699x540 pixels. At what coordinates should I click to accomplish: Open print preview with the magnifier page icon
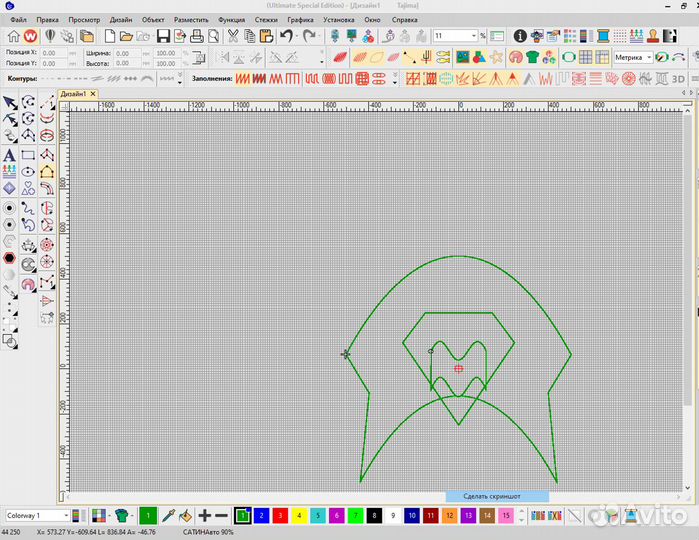(x=214, y=36)
